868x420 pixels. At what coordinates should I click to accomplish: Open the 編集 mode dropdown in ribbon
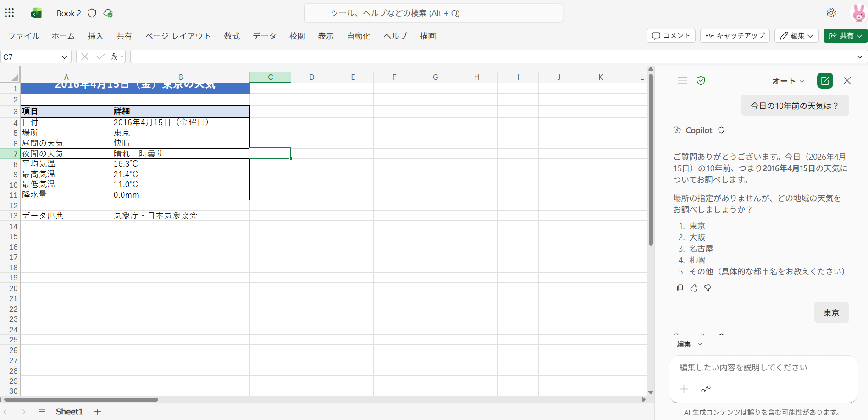796,36
